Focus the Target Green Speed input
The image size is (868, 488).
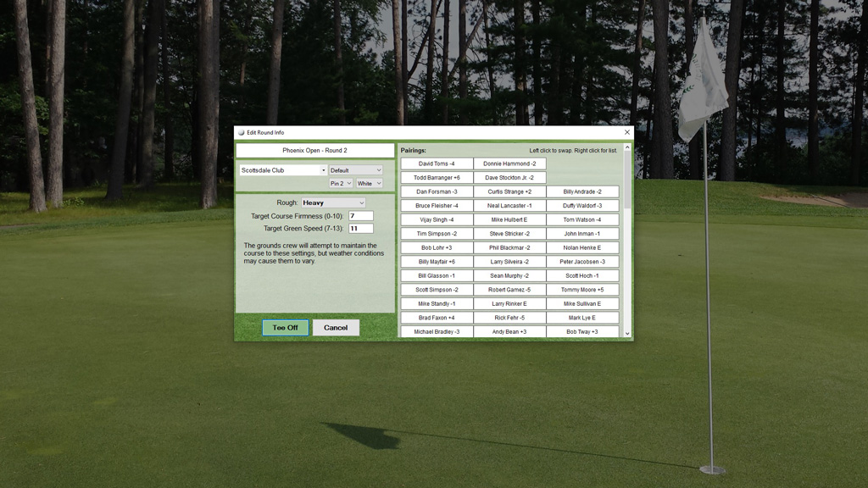[360, 229]
